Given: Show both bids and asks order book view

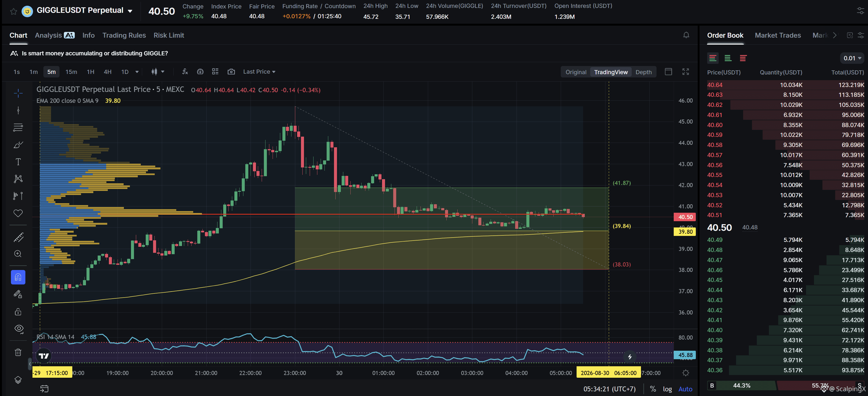Looking at the screenshot, I should click(x=713, y=58).
